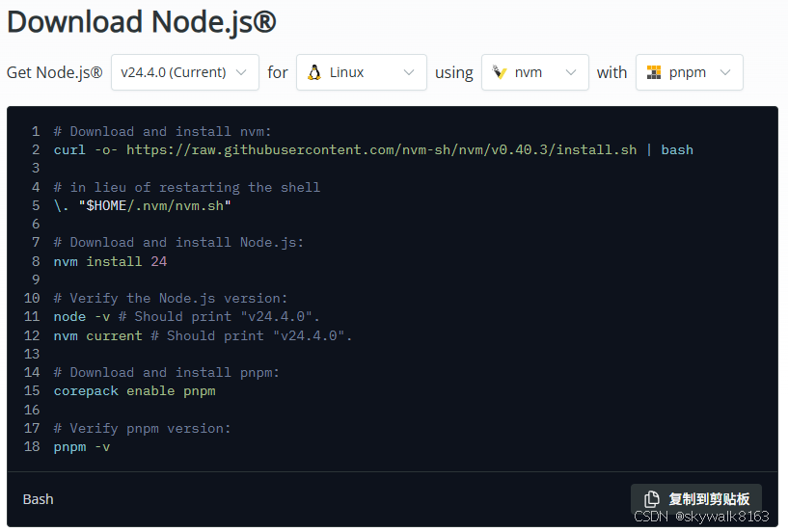Click the pnpm logo icon
The image size is (788, 532).
coord(654,72)
